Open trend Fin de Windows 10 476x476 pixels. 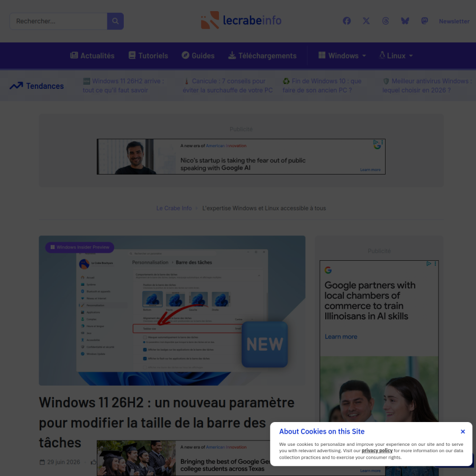pos(322,86)
